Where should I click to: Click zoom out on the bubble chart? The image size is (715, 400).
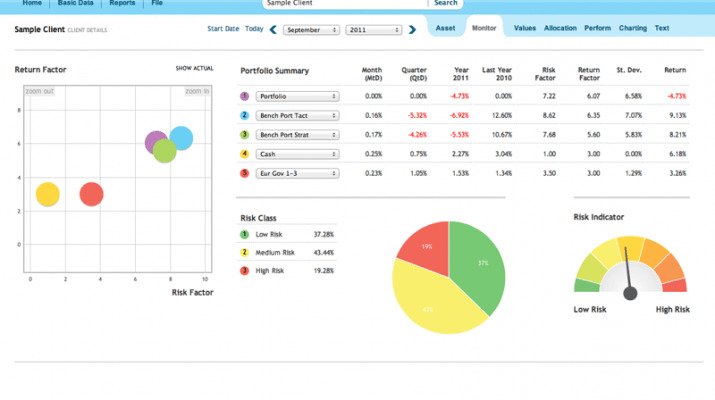[x=40, y=91]
